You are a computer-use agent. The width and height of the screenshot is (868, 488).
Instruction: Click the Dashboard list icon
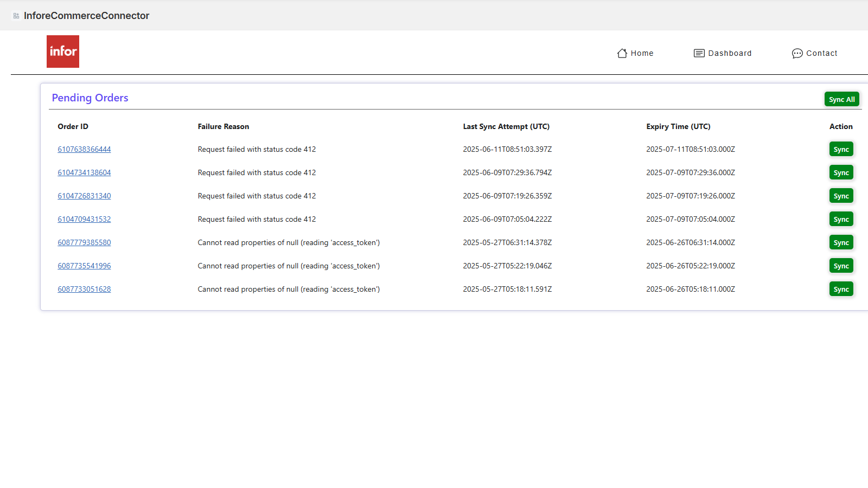click(699, 53)
